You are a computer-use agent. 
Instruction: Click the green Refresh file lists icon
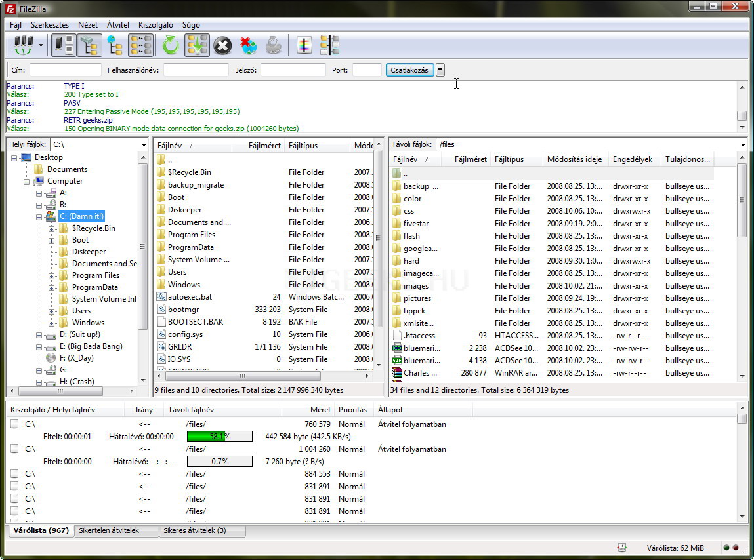coord(171,45)
